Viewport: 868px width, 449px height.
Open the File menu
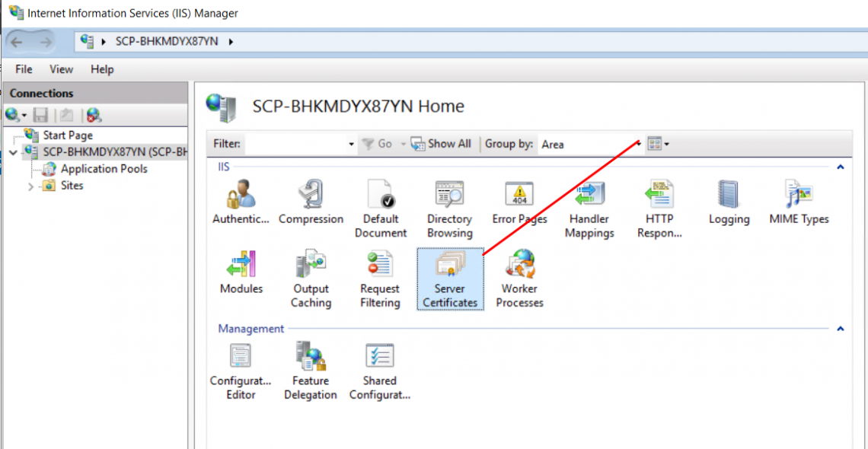pos(24,69)
